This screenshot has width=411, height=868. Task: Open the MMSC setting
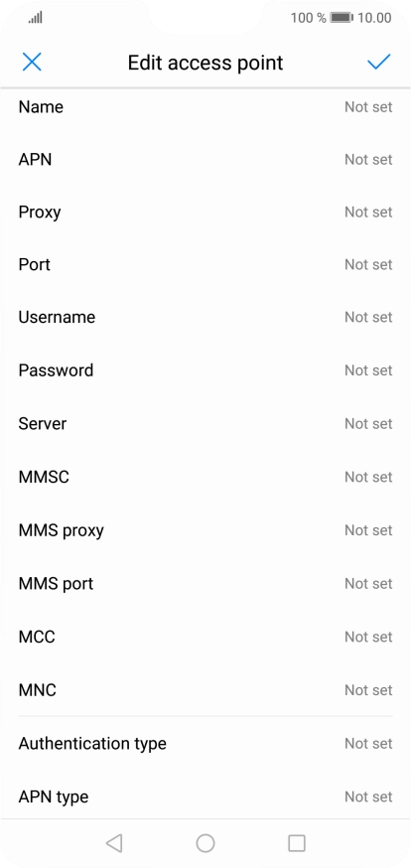(205, 477)
